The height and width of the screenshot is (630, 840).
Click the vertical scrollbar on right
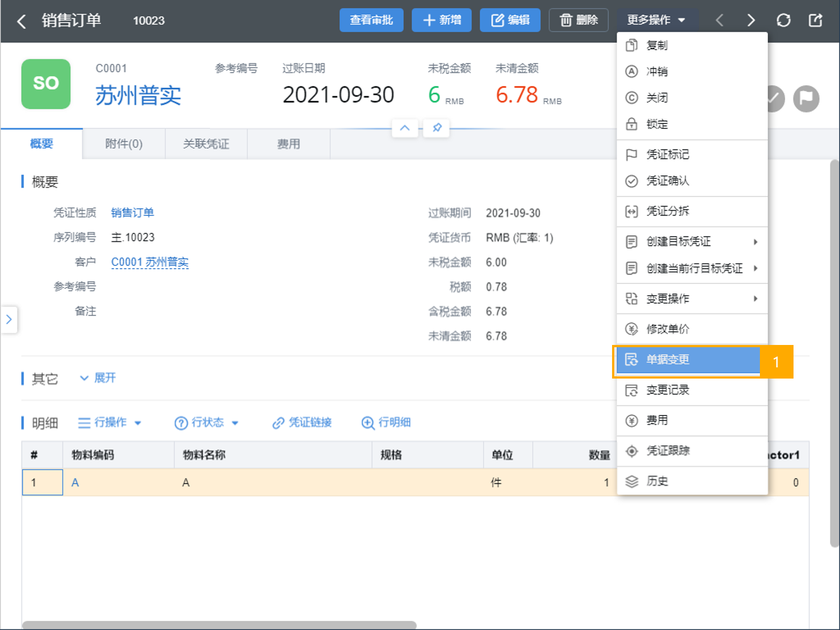click(x=834, y=353)
